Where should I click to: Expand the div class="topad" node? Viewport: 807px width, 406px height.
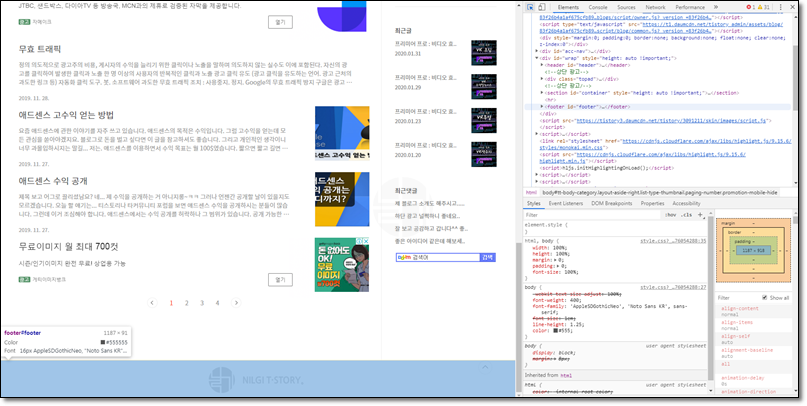click(x=542, y=79)
